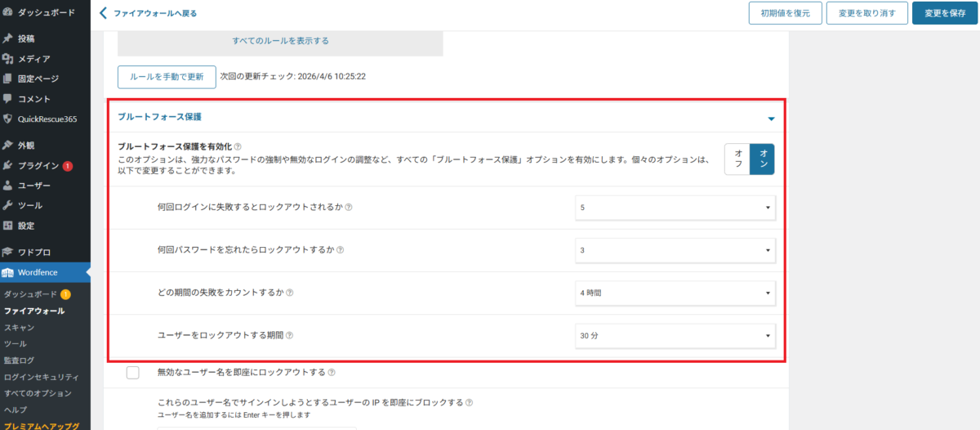Click the プラグイン plug icon in sidebar

click(7, 165)
